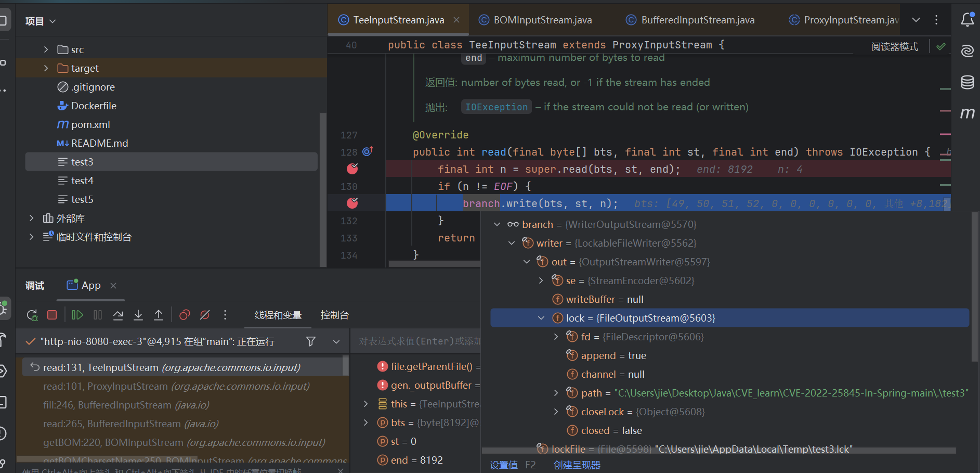Open pom.xml file
Screen dimensions: 980x473
[x=90, y=124]
